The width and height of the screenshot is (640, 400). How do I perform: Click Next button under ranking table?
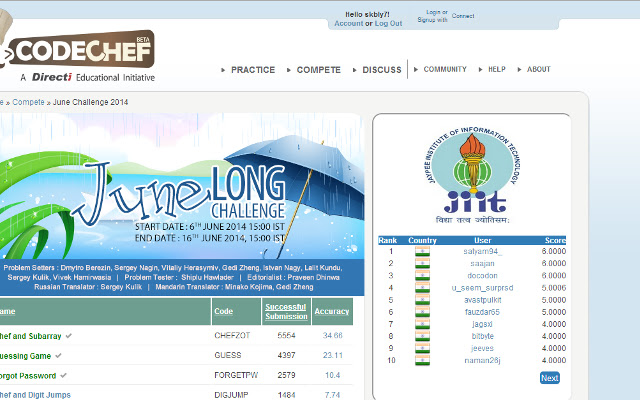[549, 378]
